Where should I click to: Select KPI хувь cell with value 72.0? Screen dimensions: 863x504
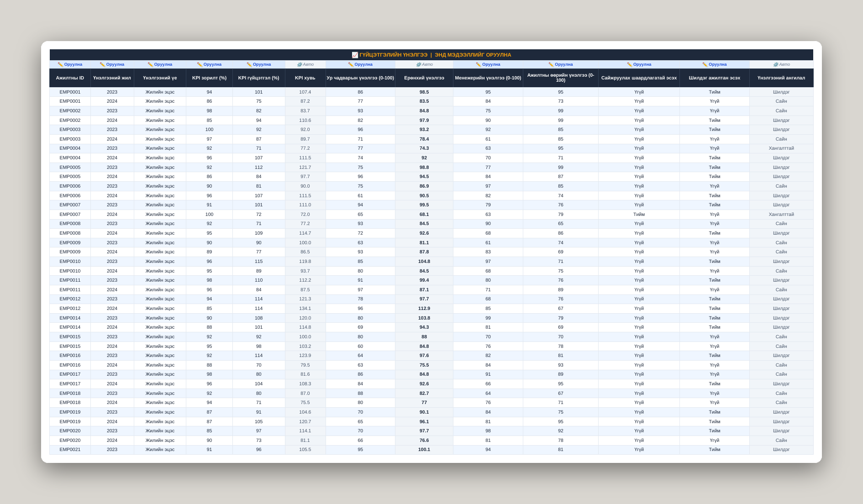coord(305,215)
